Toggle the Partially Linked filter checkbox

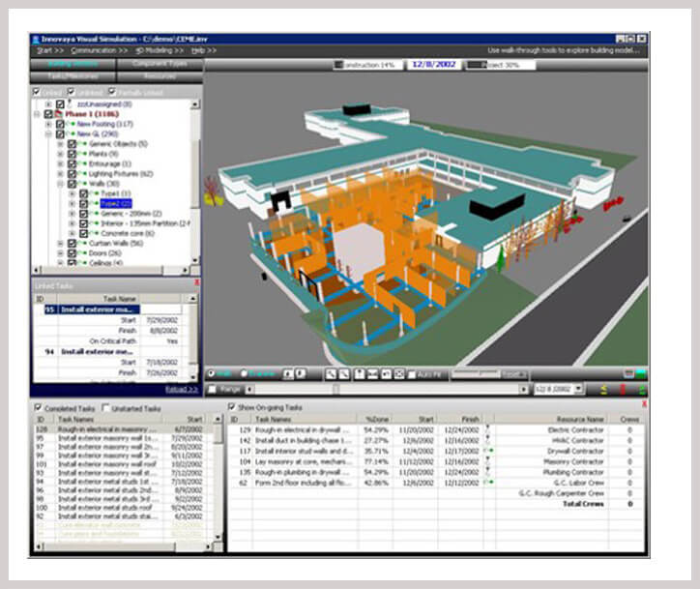tap(111, 92)
